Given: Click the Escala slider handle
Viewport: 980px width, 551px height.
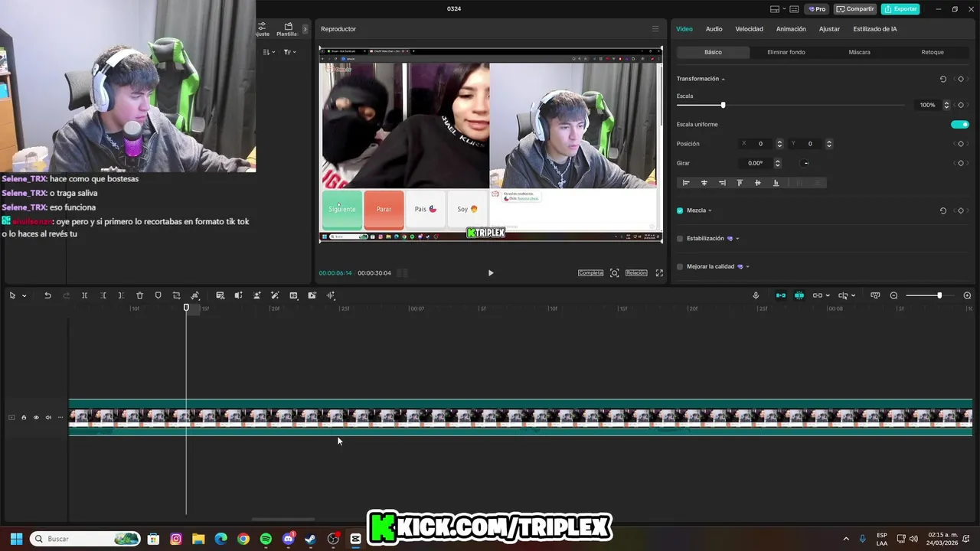Looking at the screenshot, I should 723,105.
